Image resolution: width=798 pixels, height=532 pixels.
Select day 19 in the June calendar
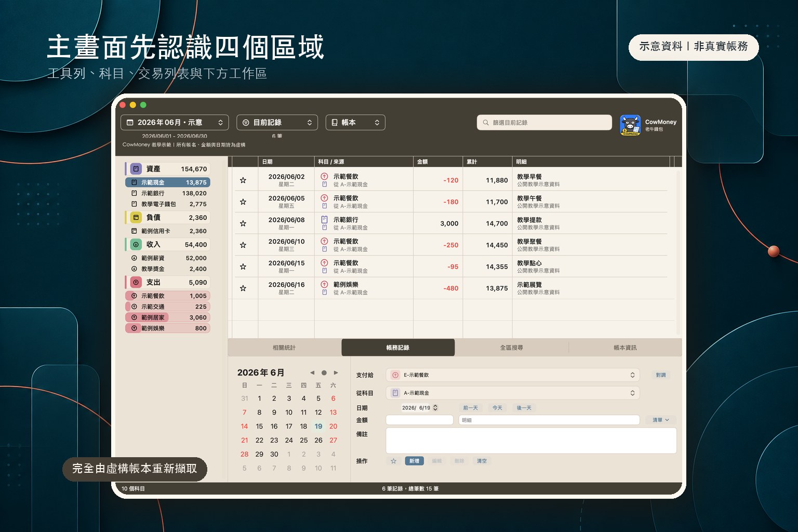point(318,427)
